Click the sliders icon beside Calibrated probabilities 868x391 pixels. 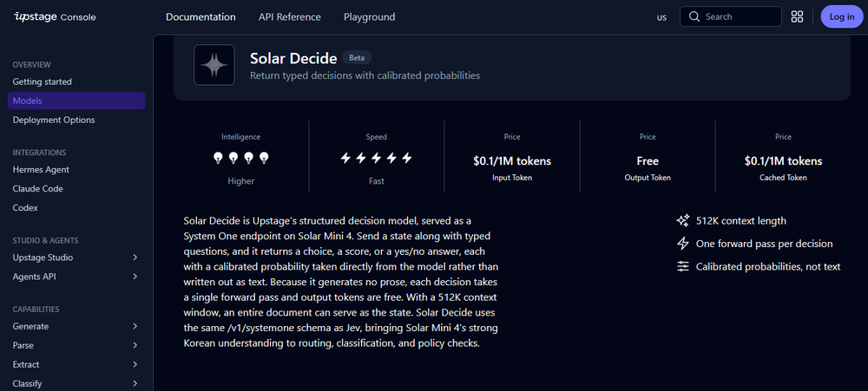coord(683,266)
